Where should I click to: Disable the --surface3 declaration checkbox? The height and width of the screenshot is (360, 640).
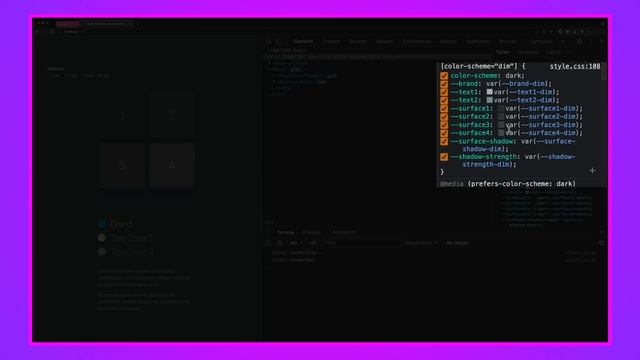coord(444,125)
